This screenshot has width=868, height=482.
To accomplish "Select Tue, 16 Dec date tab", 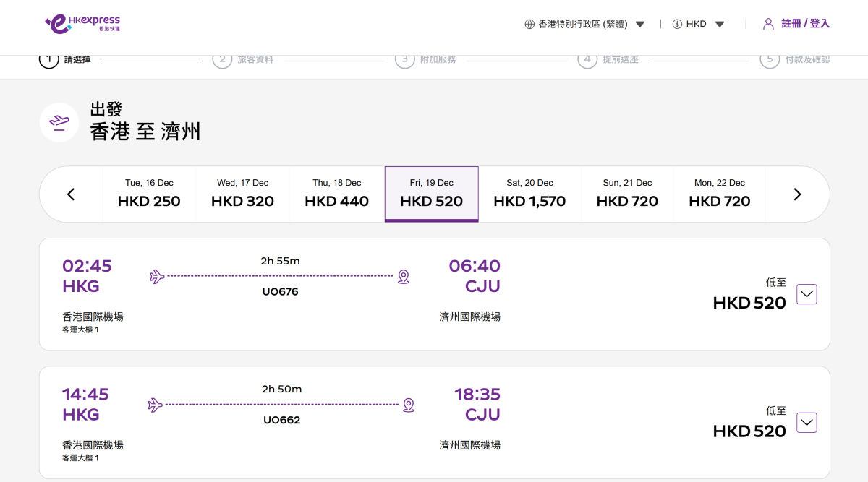I will pyautogui.click(x=149, y=194).
